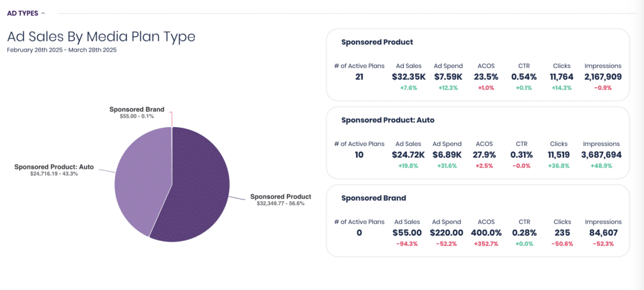Click the Sponsored Brand pie chart label
Viewport: 644px width, 290px height.
click(136, 113)
